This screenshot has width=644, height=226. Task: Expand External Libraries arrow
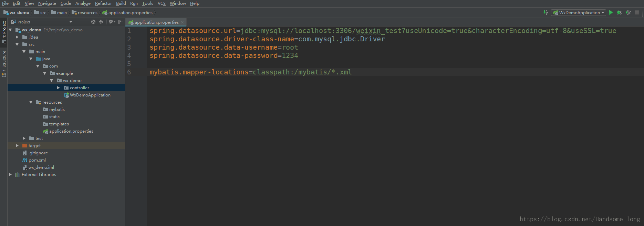pos(10,175)
